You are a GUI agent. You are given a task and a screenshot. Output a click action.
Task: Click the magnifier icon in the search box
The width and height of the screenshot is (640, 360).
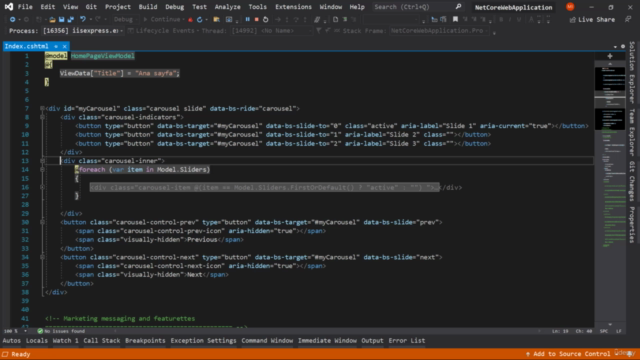(458, 7)
